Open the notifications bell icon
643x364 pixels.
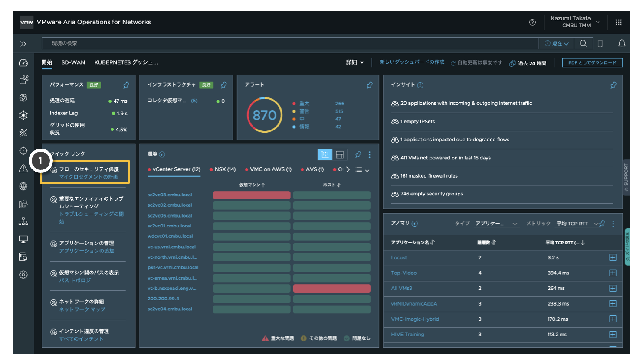[x=622, y=43]
